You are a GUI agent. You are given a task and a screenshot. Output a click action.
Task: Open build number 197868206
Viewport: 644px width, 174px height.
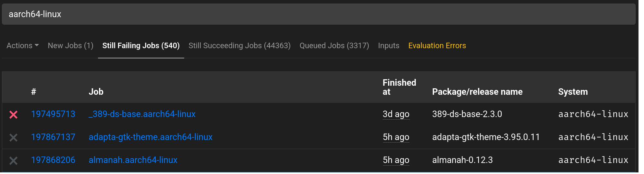53,160
